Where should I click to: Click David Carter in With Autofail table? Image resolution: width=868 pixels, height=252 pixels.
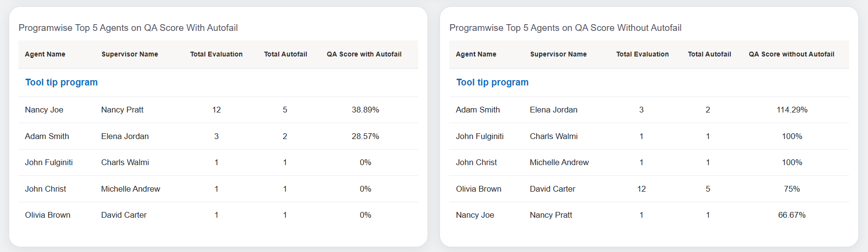124,215
